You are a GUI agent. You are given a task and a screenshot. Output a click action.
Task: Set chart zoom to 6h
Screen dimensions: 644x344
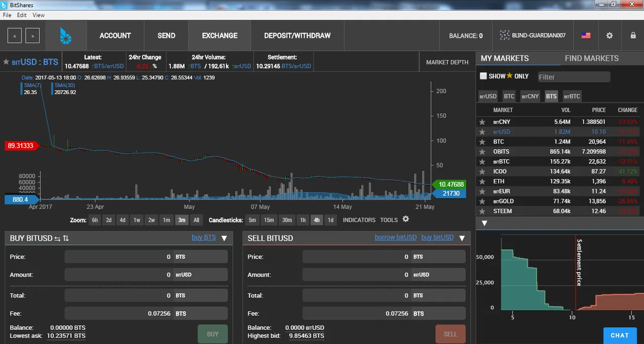(95, 220)
